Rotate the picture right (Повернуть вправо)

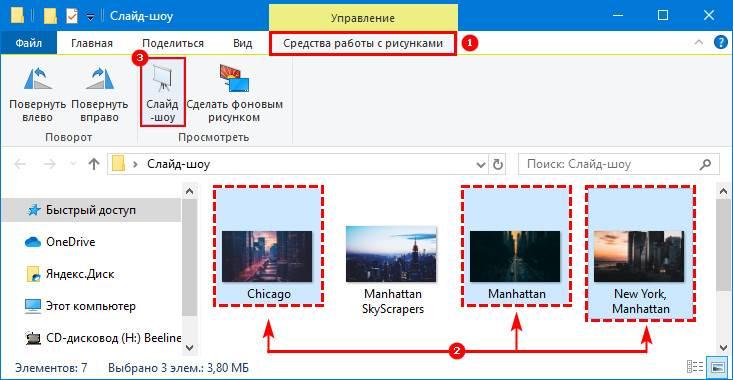pos(100,94)
